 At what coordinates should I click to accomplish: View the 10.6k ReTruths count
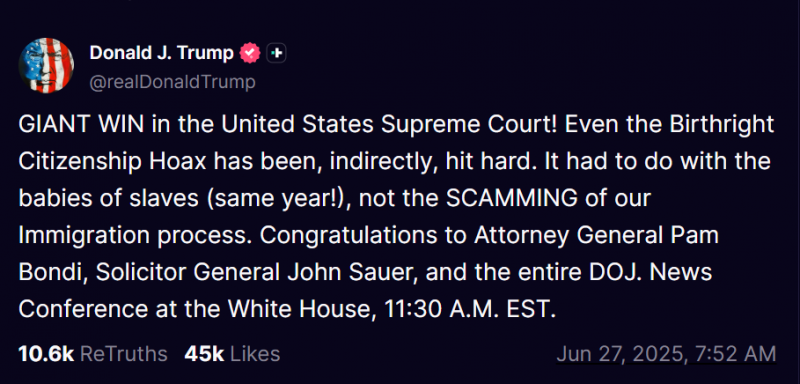[93, 354]
